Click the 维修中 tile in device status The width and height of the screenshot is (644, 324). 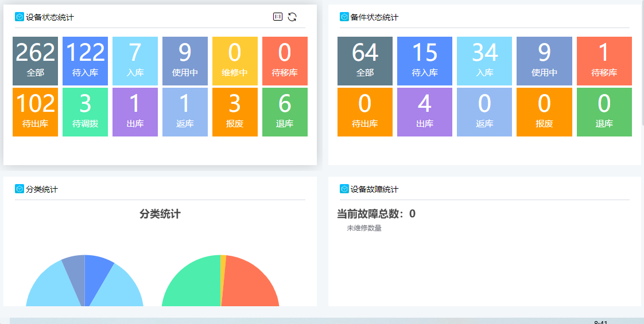point(235,61)
